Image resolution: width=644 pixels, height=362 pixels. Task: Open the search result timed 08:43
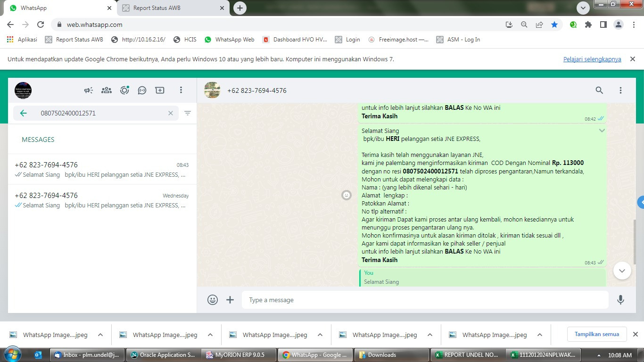(x=102, y=170)
